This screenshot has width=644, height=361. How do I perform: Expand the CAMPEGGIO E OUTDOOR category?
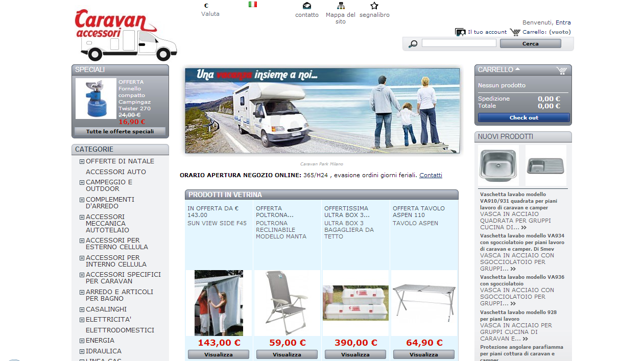pos(82,182)
